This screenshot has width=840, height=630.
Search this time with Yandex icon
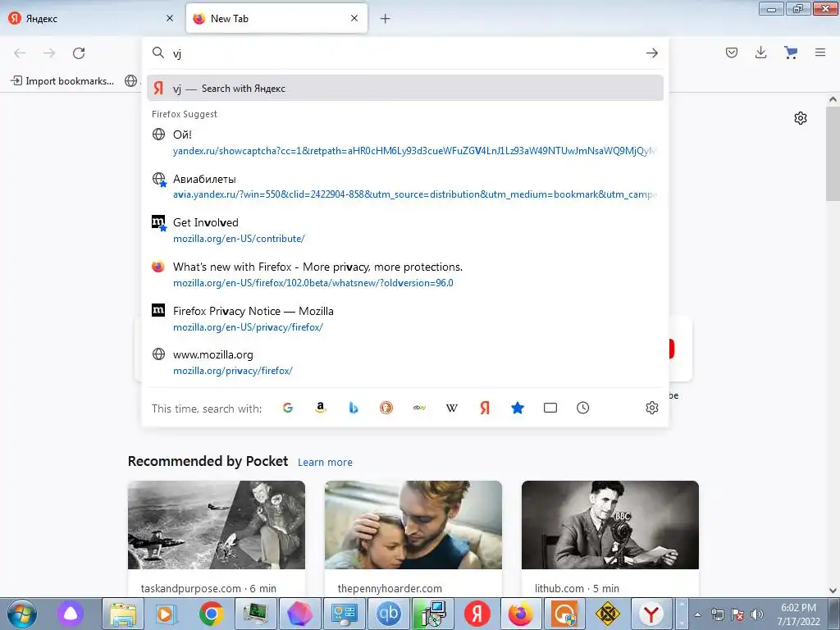tap(485, 409)
